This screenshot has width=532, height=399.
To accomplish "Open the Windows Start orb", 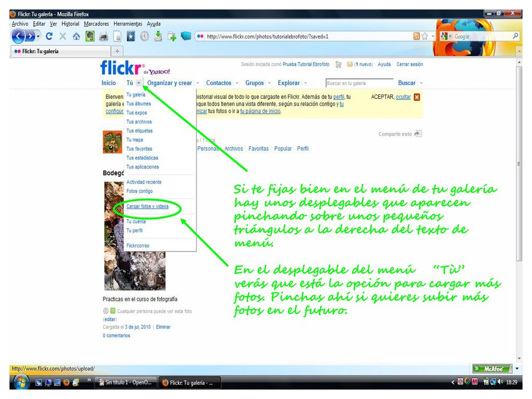I will pos(21,382).
